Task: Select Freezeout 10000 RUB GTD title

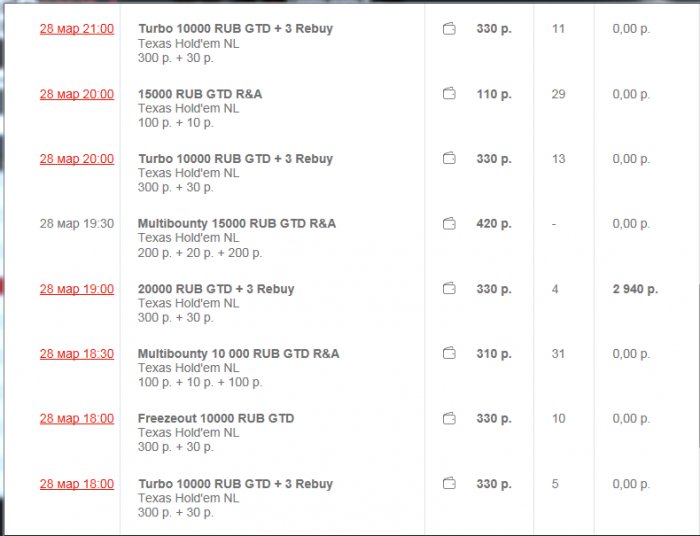Action: [216, 419]
